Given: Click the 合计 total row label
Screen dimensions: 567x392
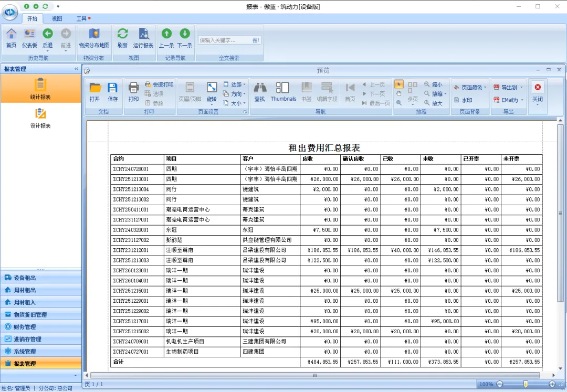Looking at the screenshot, I should click(118, 362).
